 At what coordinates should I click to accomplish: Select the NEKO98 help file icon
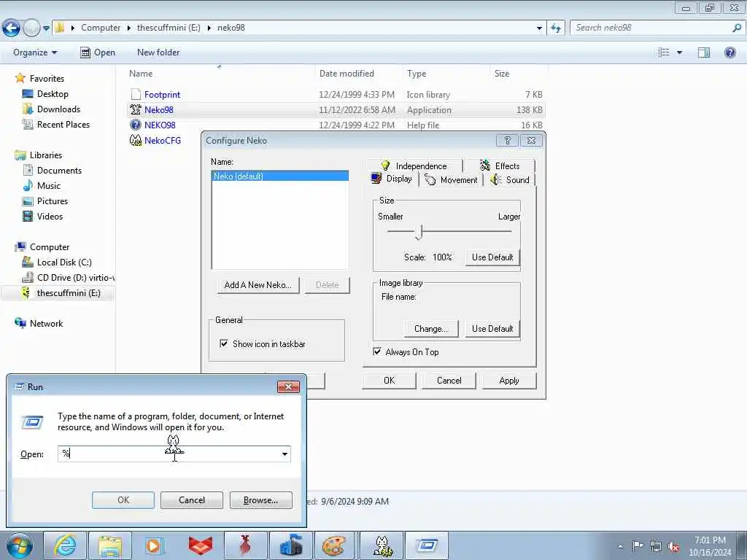(x=136, y=125)
